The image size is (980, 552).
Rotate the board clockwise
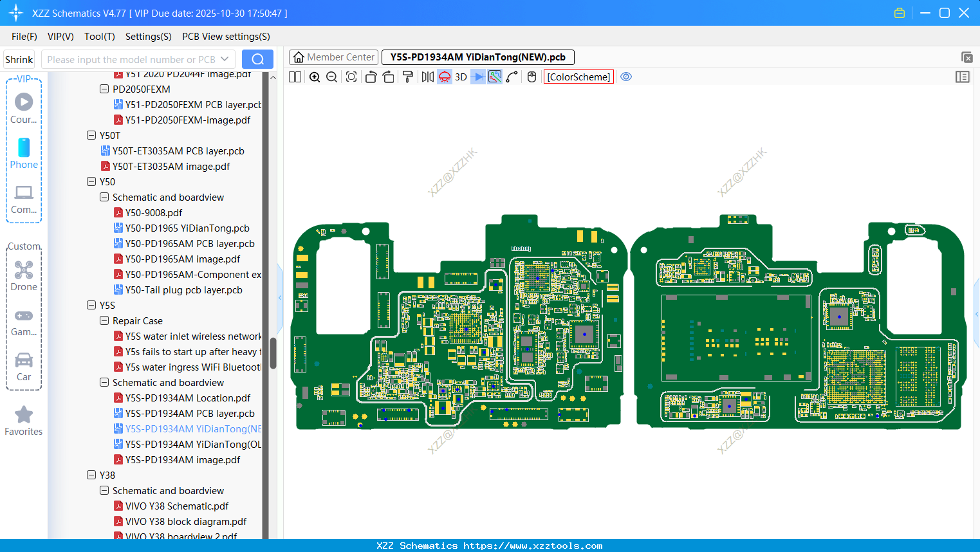389,77
